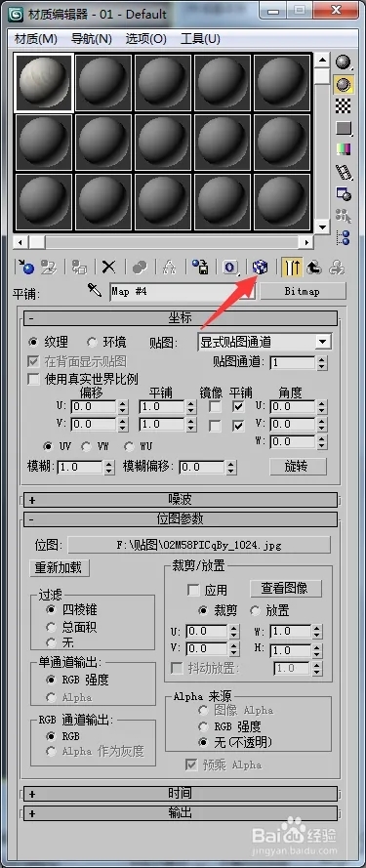Click Go Forward to Sibling icon
The image size is (366, 868).
337,267
